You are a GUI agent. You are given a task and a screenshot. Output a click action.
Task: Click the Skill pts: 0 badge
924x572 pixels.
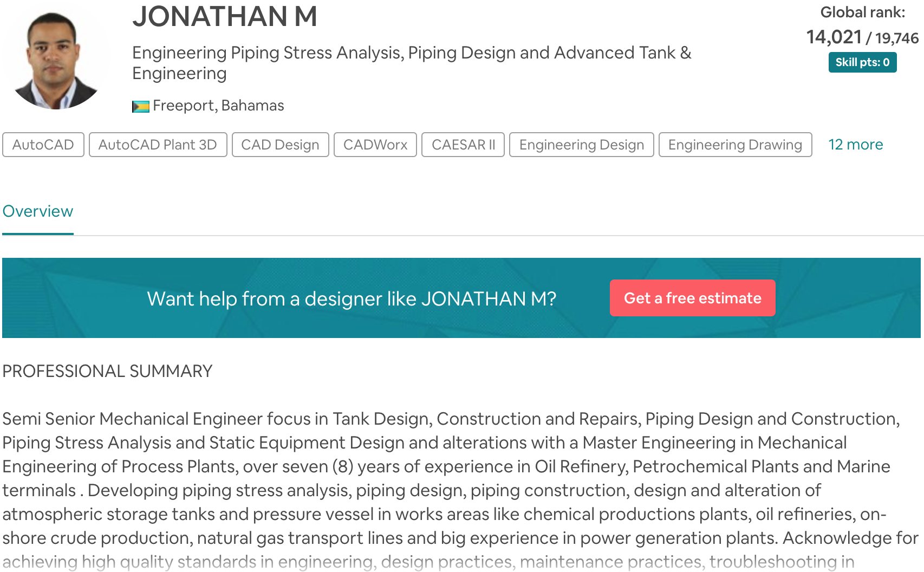(862, 62)
